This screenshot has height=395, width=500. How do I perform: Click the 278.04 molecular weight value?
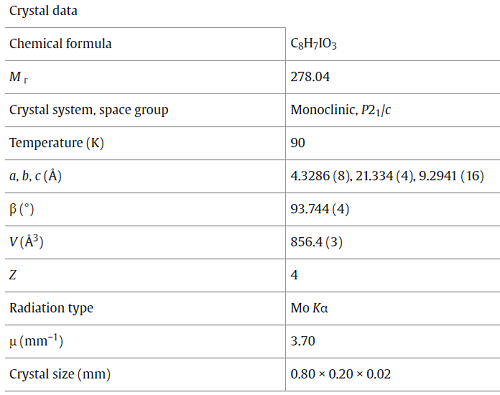310,77
